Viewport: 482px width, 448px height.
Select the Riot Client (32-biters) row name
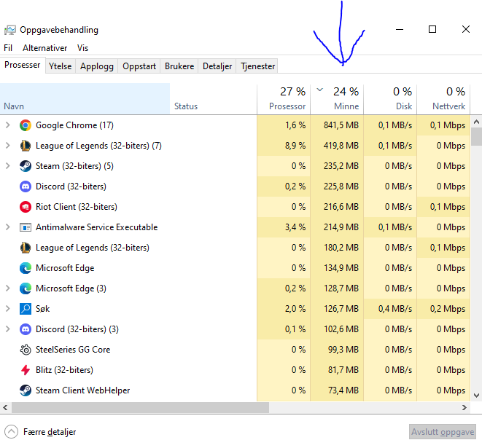(77, 207)
